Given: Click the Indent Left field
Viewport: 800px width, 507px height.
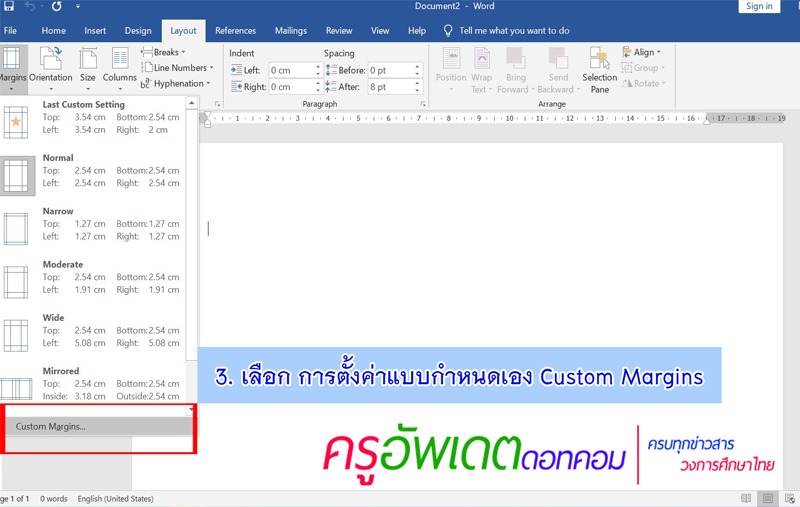Looking at the screenshot, I should [291, 70].
